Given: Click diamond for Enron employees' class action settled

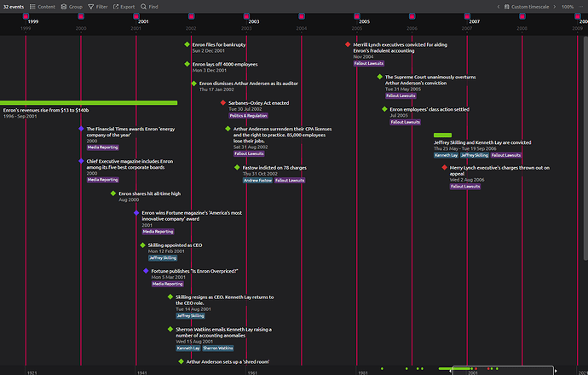Looking at the screenshot, I should pyautogui.click(x=384, y=109).
